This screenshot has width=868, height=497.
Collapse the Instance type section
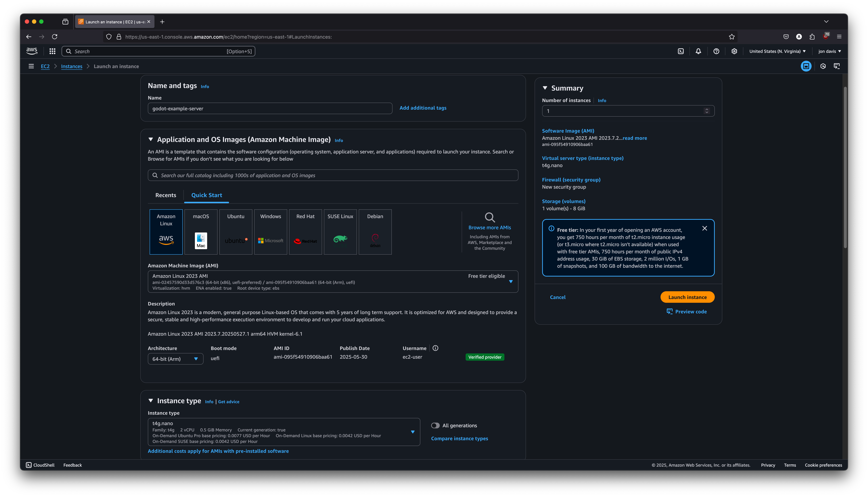(151, 400)
